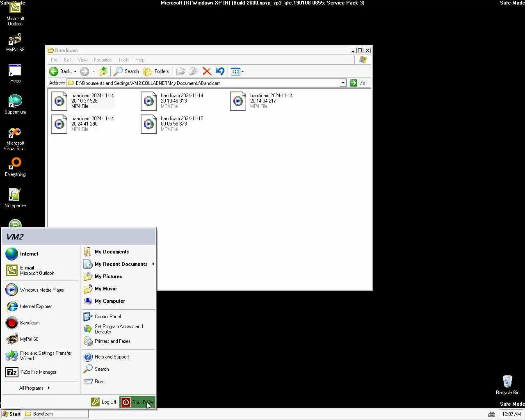Toggle the Folders pane button
525x420 pixels.
click(x=156, y=71)
